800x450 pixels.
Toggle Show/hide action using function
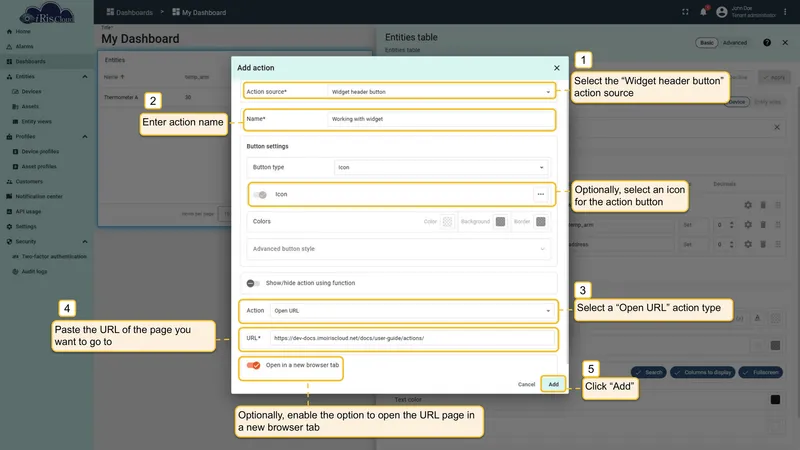click(x=253, y=283)
